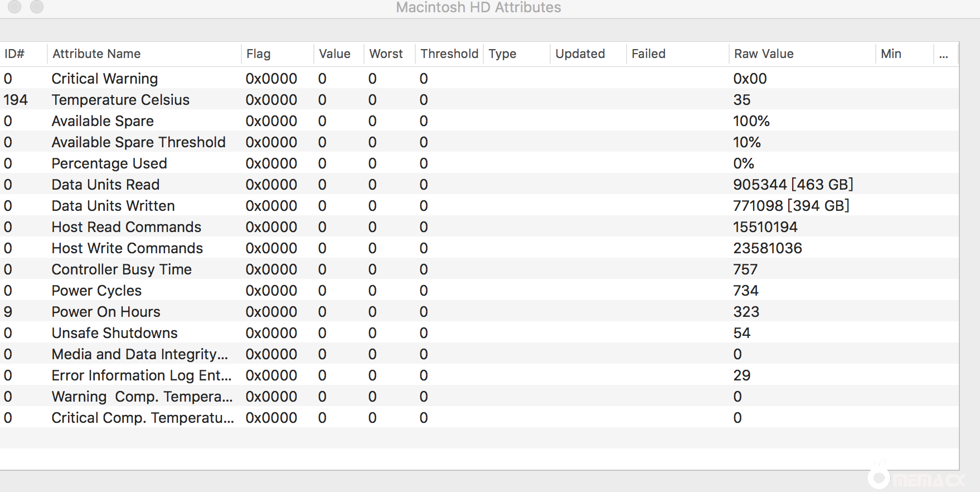The width and height of the screenshot is (980, 492).
Task: Select the Controller Busy Time row
Action: 479,269
